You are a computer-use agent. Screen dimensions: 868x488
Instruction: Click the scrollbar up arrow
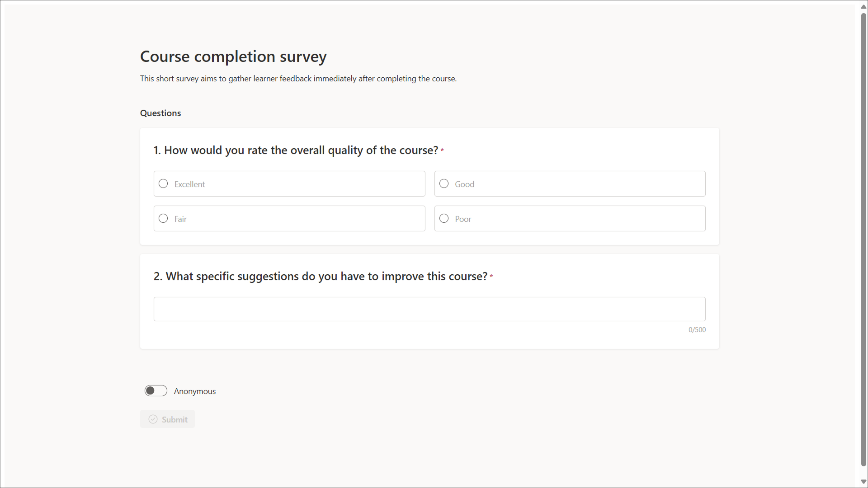pos(863,7)
